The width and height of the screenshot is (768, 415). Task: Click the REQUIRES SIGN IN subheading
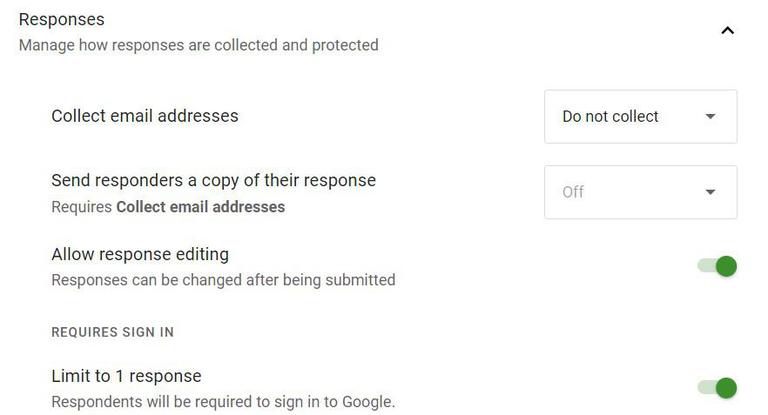pos(113,332)
